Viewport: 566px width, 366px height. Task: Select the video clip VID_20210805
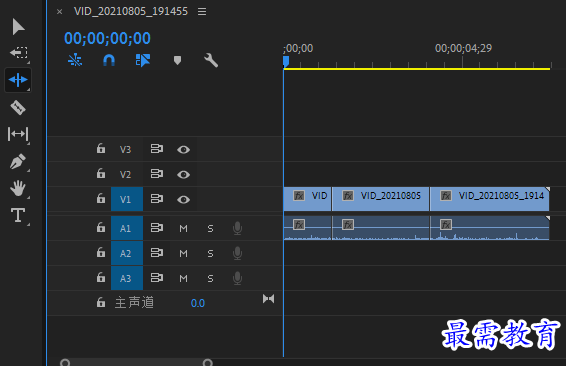click(x=380, y=199)
